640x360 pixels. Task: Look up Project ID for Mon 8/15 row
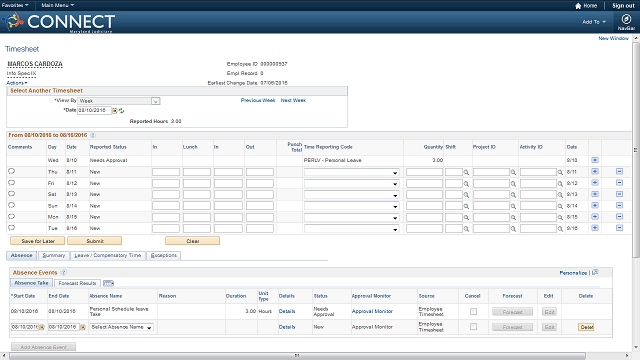(513, 218)
